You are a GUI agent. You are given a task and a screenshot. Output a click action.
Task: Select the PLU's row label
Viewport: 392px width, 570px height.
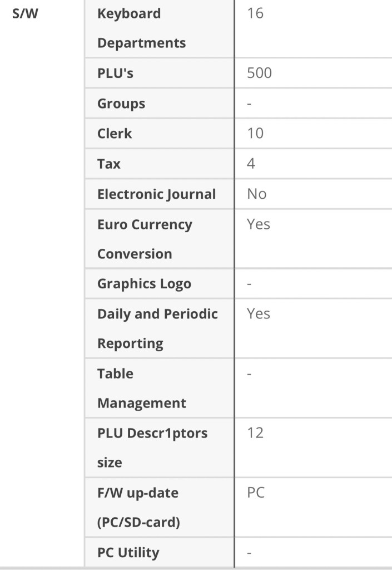coord(115,73)
